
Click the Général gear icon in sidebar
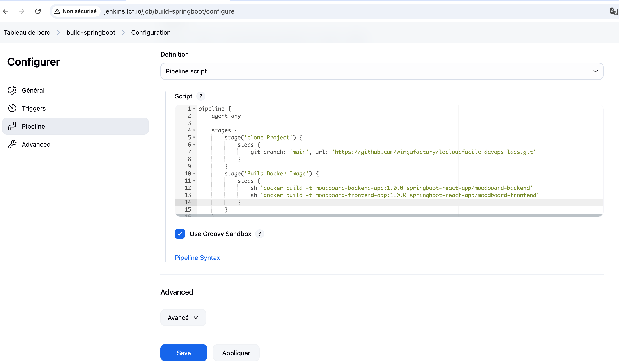[x=12, y=90]
